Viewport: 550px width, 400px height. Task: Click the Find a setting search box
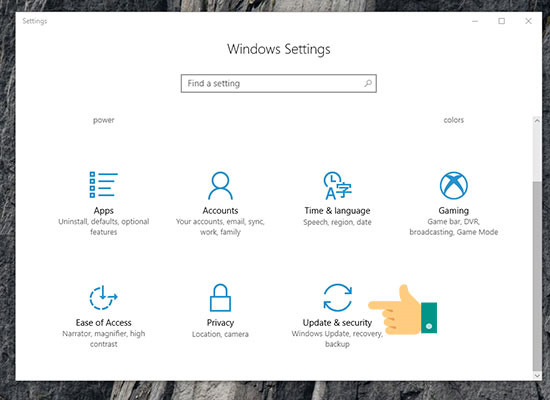click(279, 84)
